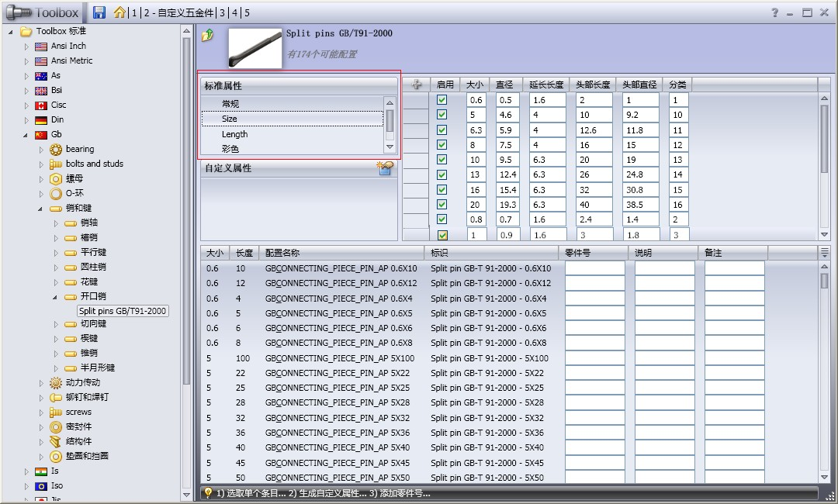Click the Save disk icon
This screenshot has width=838, height=504.
click(x=99, y=12)
